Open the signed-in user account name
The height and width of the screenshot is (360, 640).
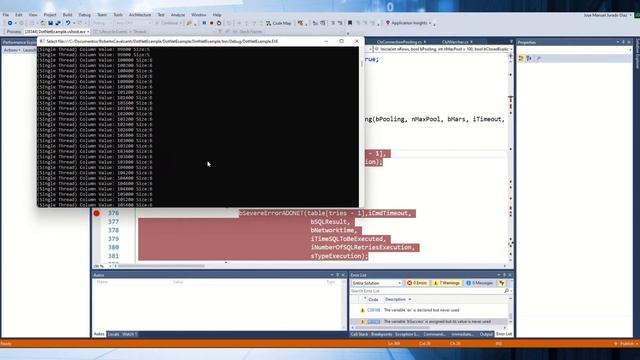point(605,15)
